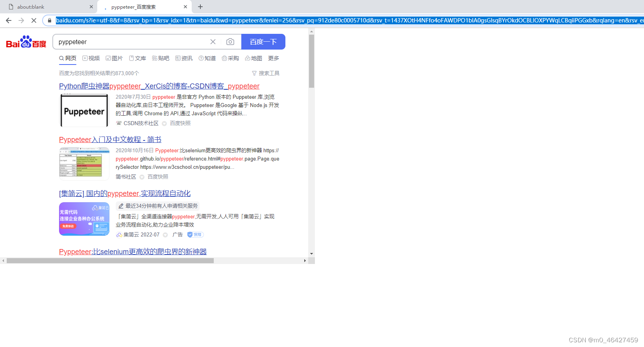Click the 百度一下 search button
The height and width of the screenshot is (347, 644).
click(263, 42)
